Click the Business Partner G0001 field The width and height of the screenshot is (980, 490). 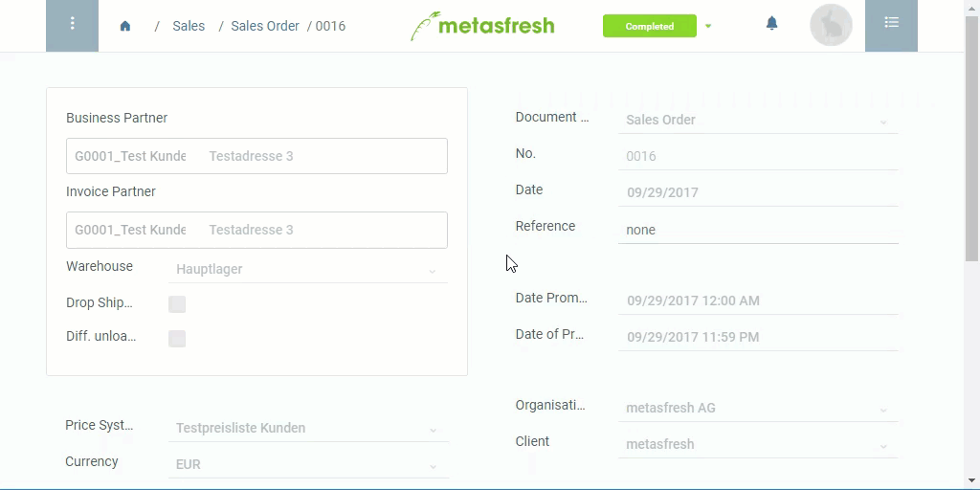tap(256, 156)
